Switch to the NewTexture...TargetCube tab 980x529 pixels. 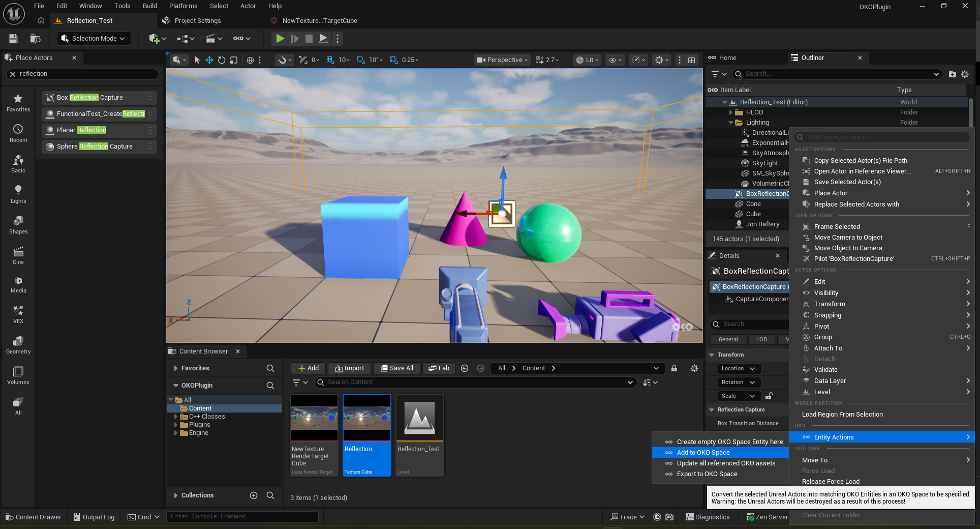coord(319,21)
